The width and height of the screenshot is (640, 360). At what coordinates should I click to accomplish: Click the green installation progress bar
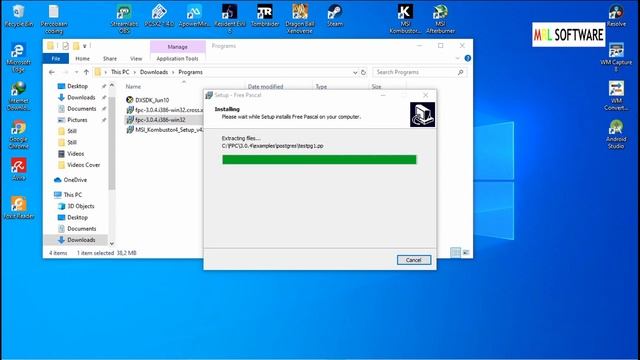pos(319,160)
